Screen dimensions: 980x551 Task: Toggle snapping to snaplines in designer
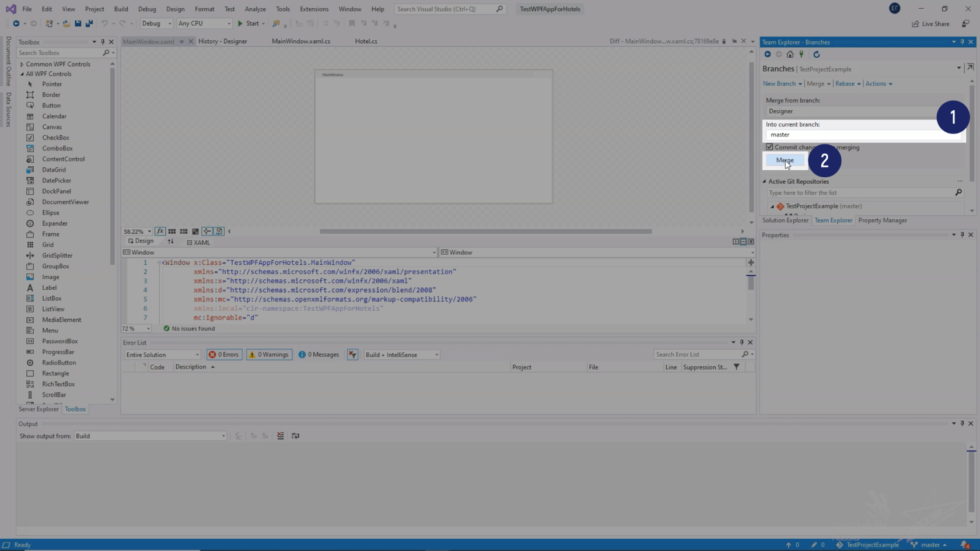(207, 231)
